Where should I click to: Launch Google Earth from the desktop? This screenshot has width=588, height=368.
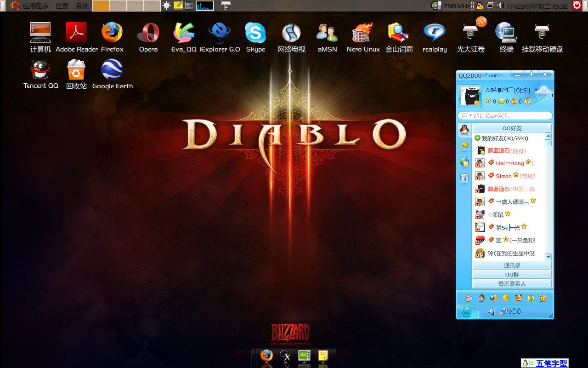point(112,74)
